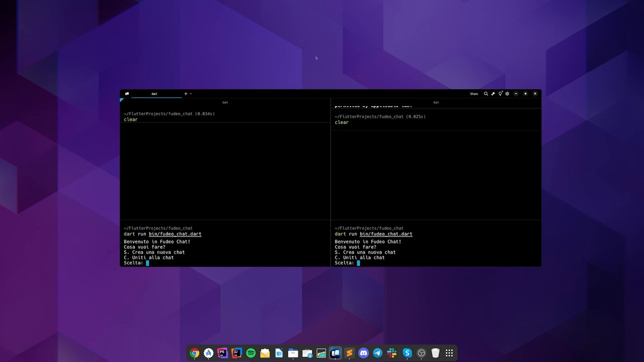
Task: Open bin/fudeo_chat.dart link in left pane
Action: pyautogui.click(x=175, y=234)
